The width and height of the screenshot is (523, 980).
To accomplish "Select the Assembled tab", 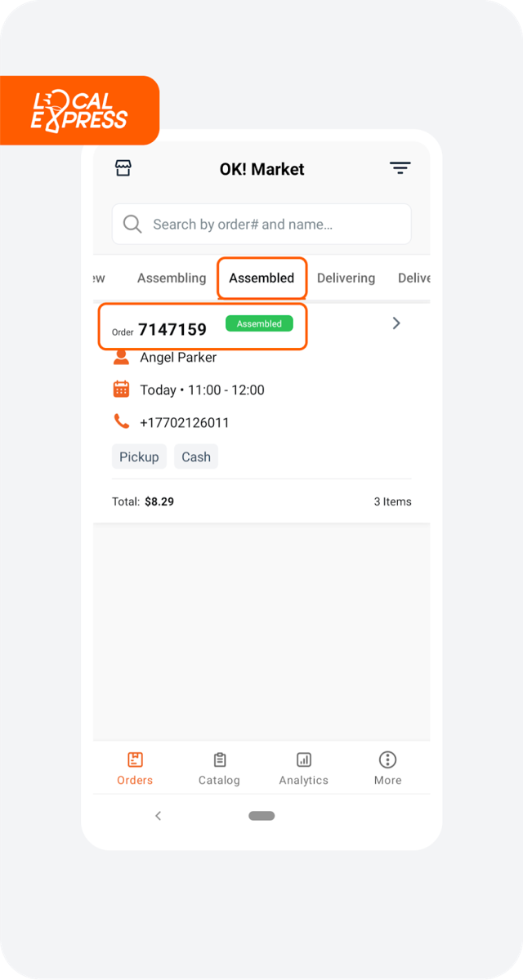I will click(261, 278).
